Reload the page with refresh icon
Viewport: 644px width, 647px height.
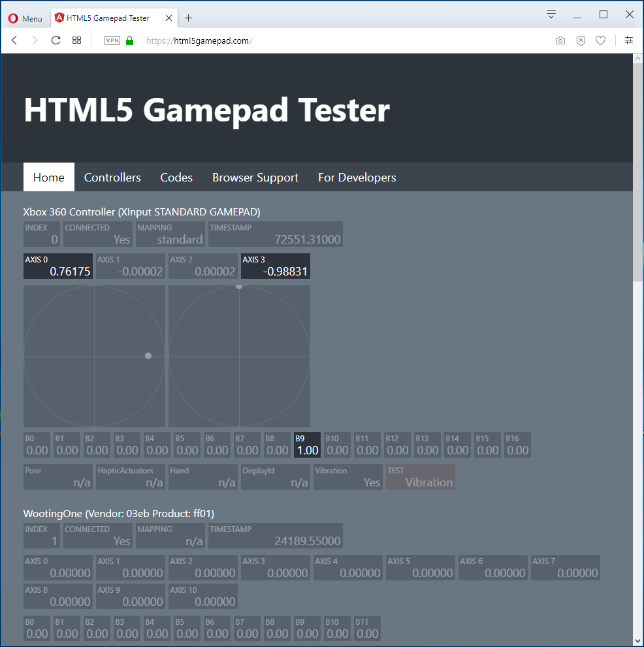click(56, 40)
